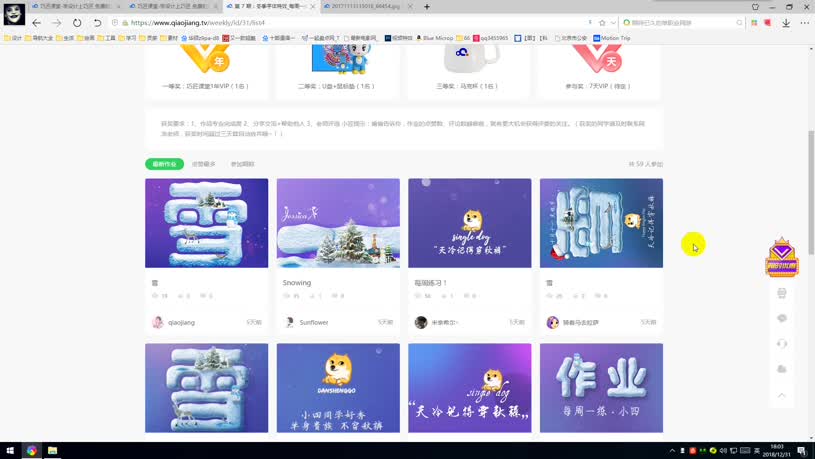Select the green 最新作业 filter pill

point(164,164)
